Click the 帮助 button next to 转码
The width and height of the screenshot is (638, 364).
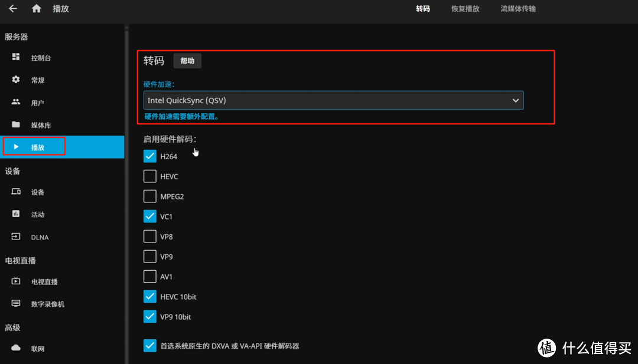coord(187,61)
